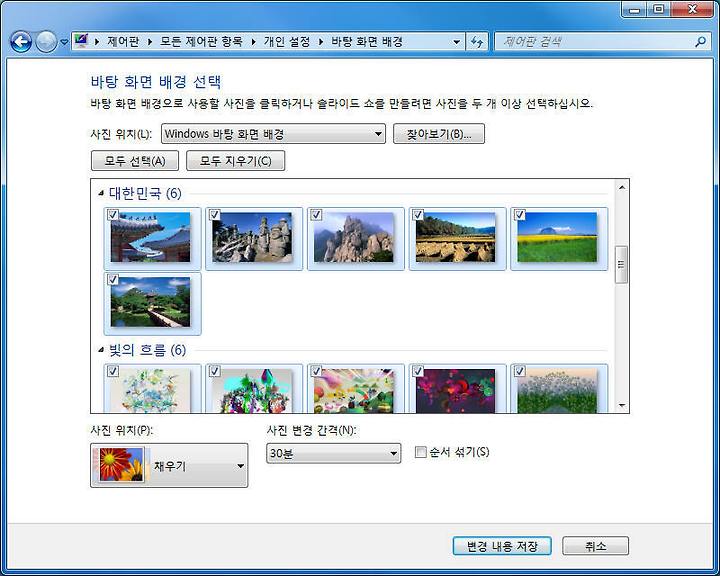Open the recent pages dropdown arrow

click(x=64, y=42)
